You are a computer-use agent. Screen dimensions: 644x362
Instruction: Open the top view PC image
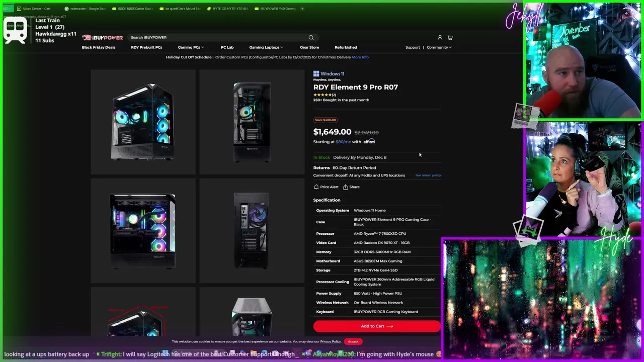point(252,312)
